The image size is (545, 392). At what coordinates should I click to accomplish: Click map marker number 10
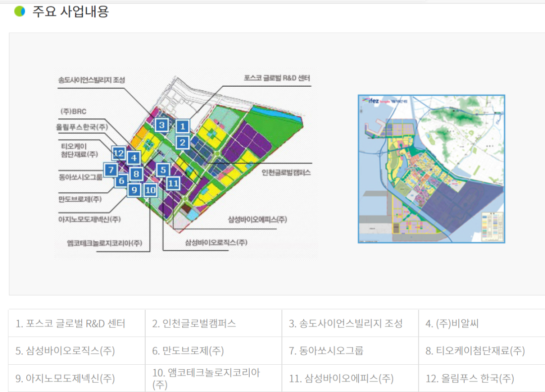tap(150, 190)
